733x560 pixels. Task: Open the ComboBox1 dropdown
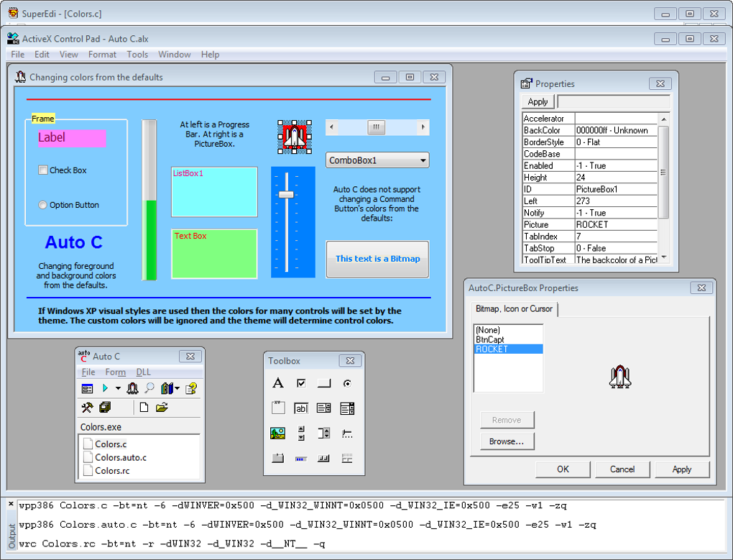(x=423, y=160)
